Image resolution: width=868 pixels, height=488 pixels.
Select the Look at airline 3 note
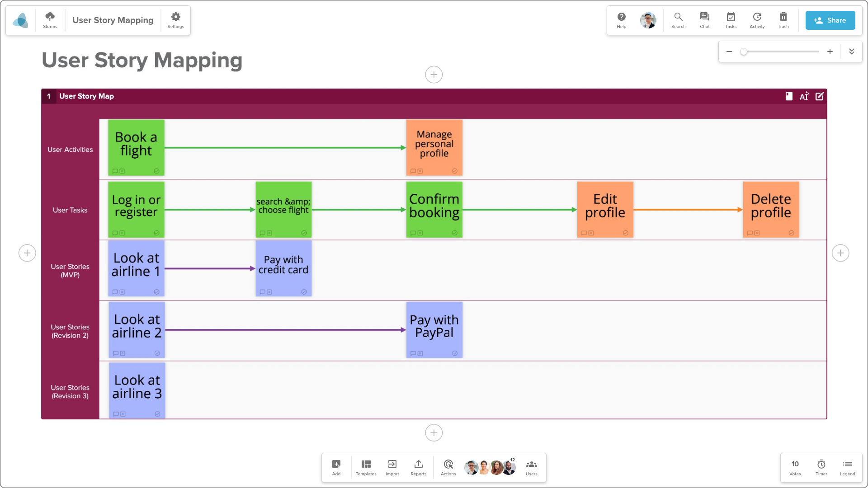pyautogui.click(x=137, y=390)
